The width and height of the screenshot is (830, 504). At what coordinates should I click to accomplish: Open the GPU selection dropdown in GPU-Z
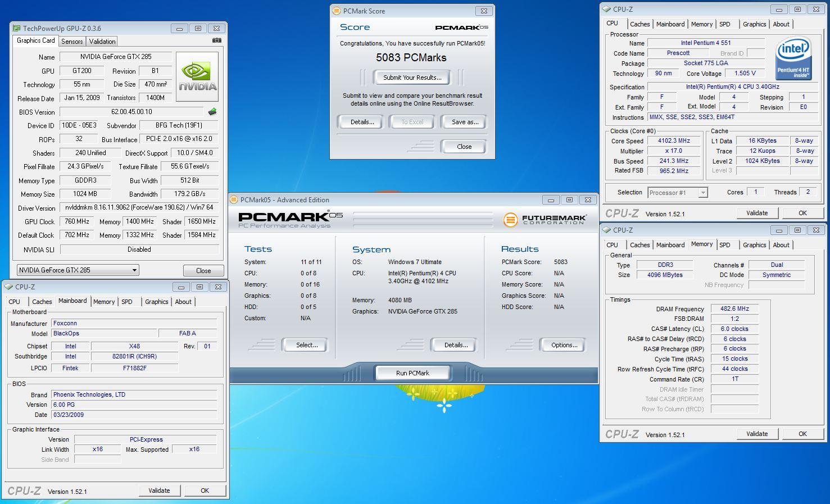[78, 270]
